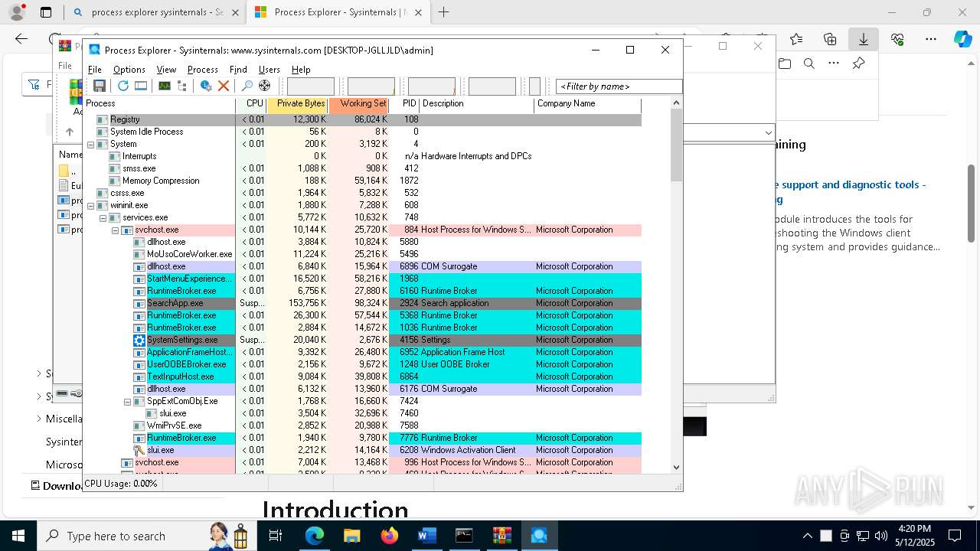Open Task View from the taskbar

[276, 536]
